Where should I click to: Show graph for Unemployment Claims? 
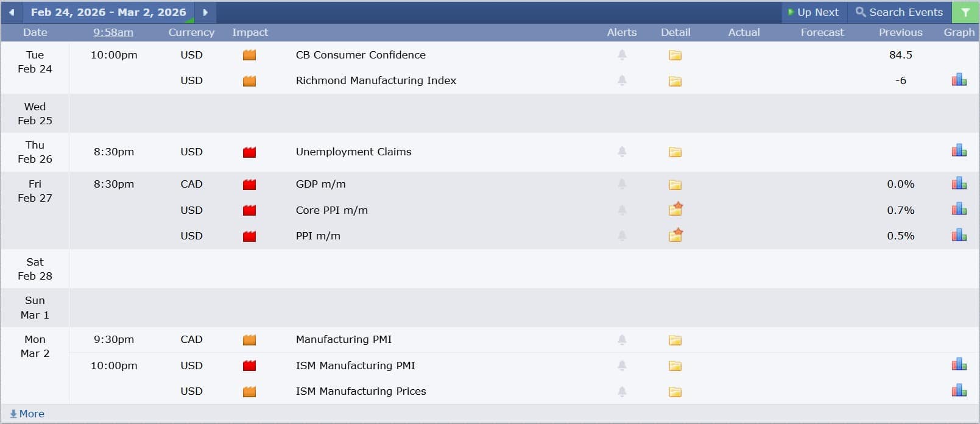coord(959,151)
